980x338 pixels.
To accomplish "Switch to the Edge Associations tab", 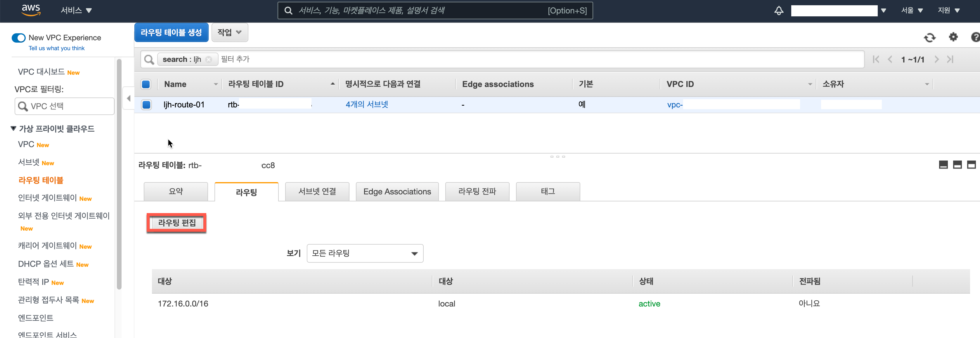I will [x=397, y=192].
